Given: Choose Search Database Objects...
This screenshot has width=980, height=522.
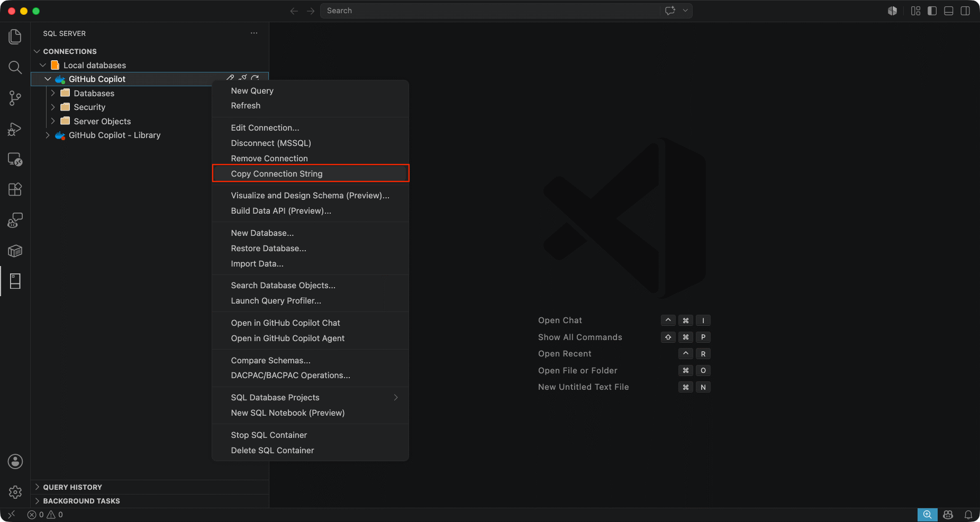Looking at the screenshot, I should click(x=311, y=286).
